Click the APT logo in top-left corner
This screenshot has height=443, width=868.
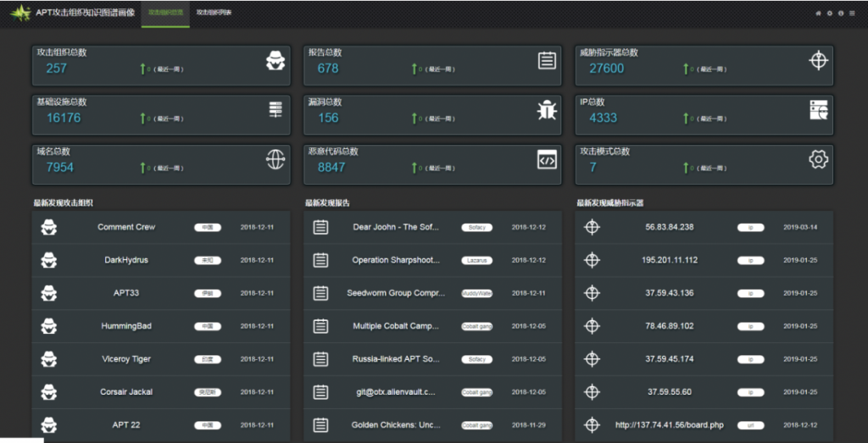click(20, 14)
